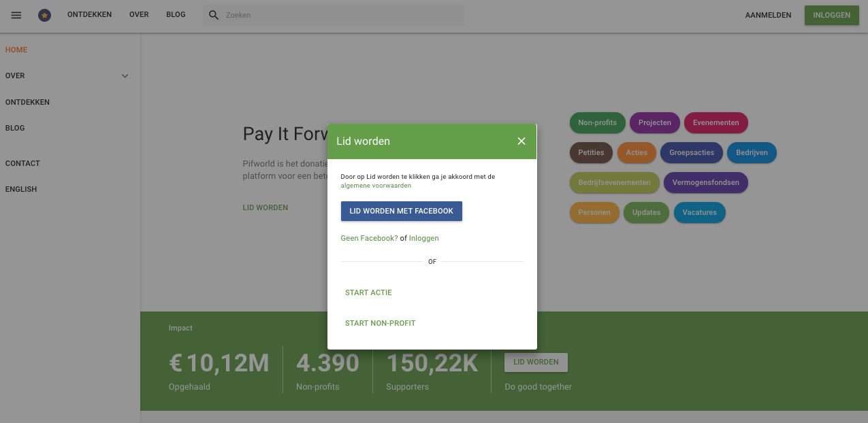Screen dimensions: 868x423
Task: Open the algemene voorwaarden link
Action: [x=376, y=186]
